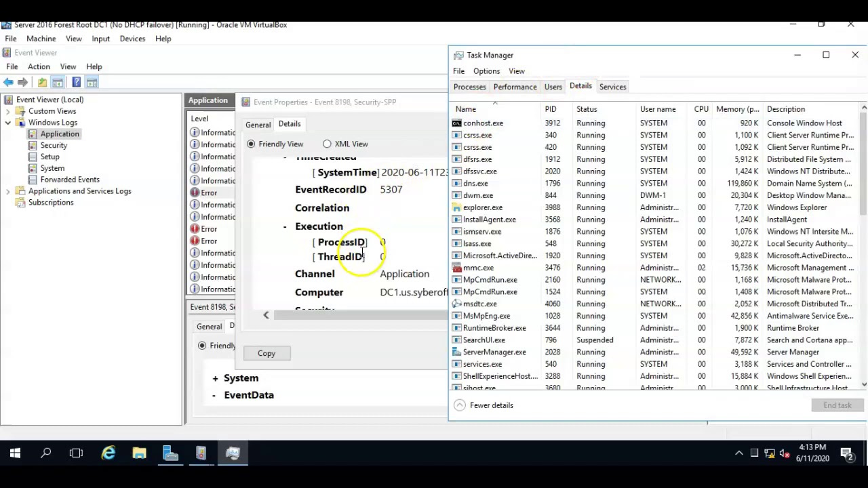
Task: Select Setup log in tree
Action: click(50, 157)
